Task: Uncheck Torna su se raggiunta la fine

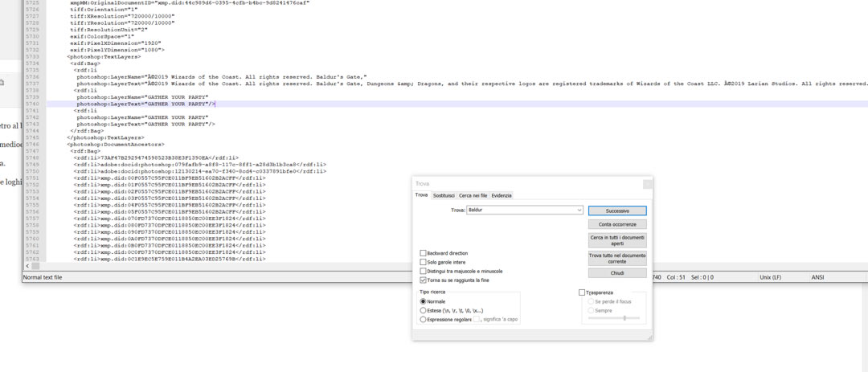Action: pos(424,280)
